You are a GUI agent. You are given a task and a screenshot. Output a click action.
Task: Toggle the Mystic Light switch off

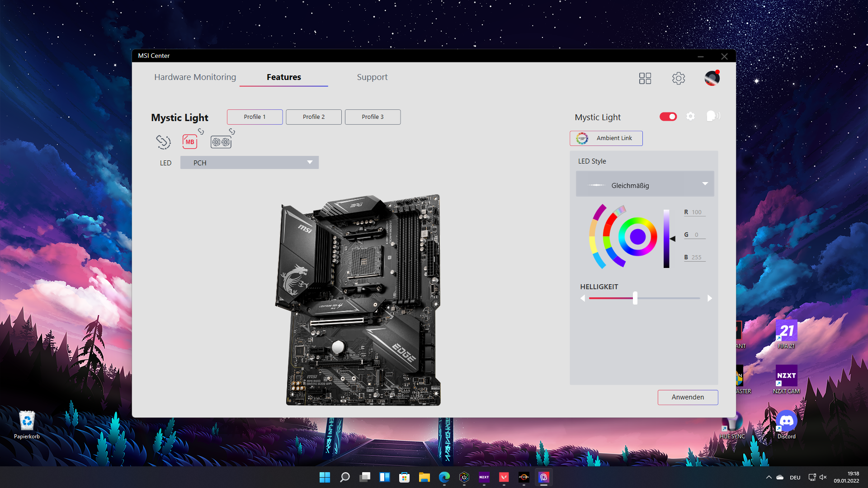point(668,117)
